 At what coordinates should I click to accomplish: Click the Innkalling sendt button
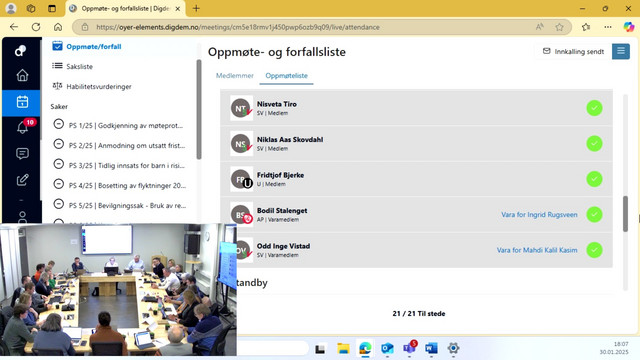click(573, 51)
